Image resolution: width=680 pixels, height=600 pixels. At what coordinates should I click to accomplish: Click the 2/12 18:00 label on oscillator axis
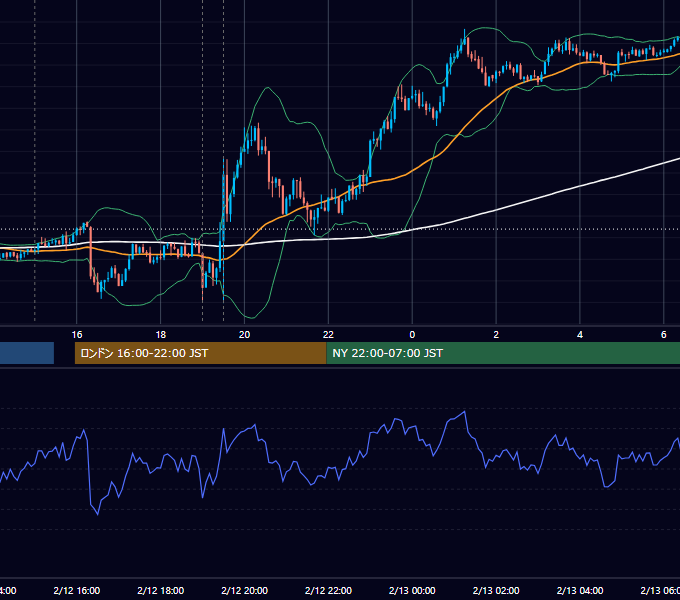[x=160, y=590]
